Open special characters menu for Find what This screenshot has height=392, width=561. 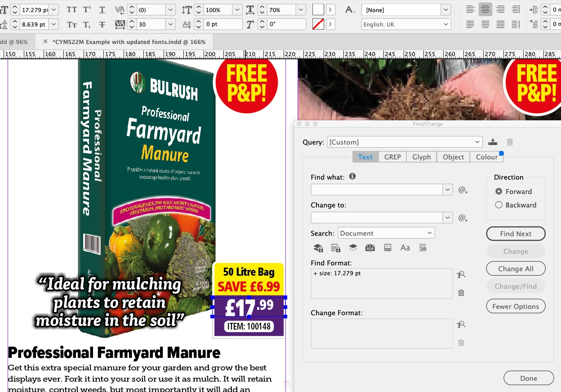(x=463, y=190)
